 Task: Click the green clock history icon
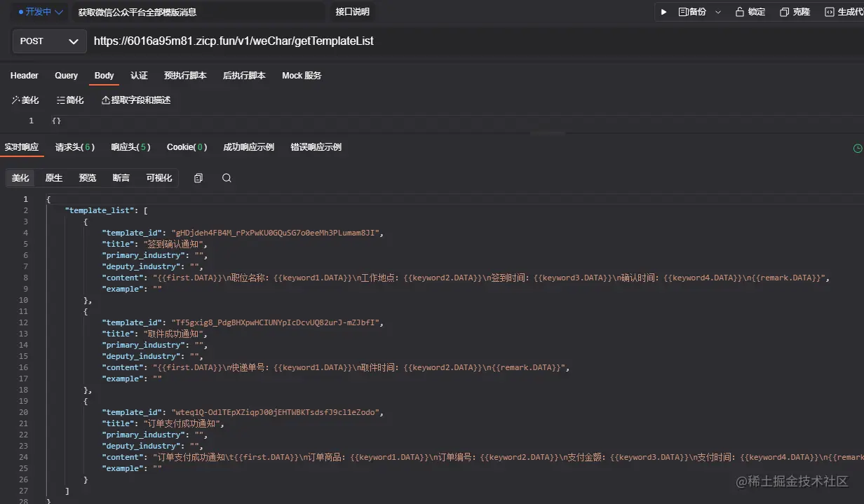tap(857, 149)
